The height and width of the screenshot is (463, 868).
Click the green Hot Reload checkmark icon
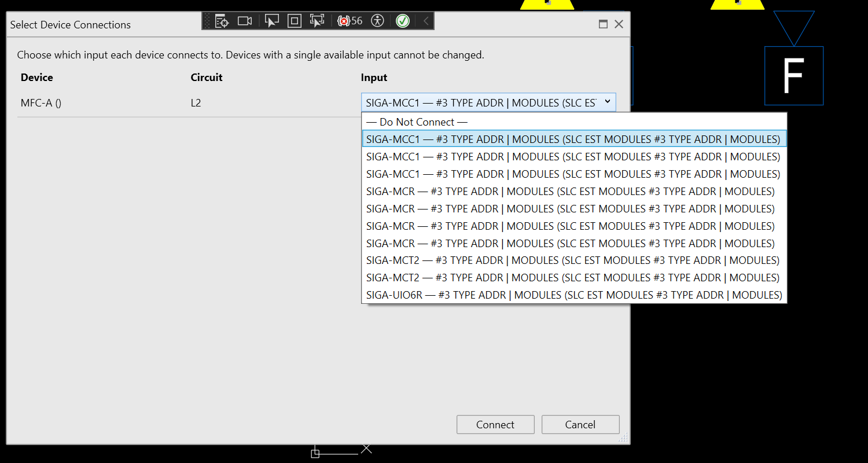403,21
